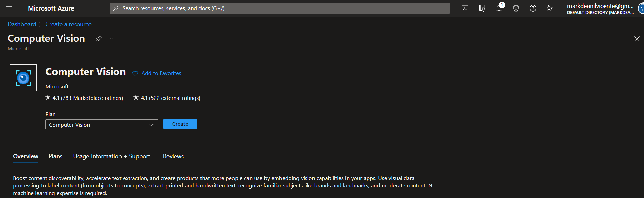Image resolution: width=644 pixels, height=198 pixels.
Task: Click the search resources input field
Action: pyautogui.click(x=279, y=8)
